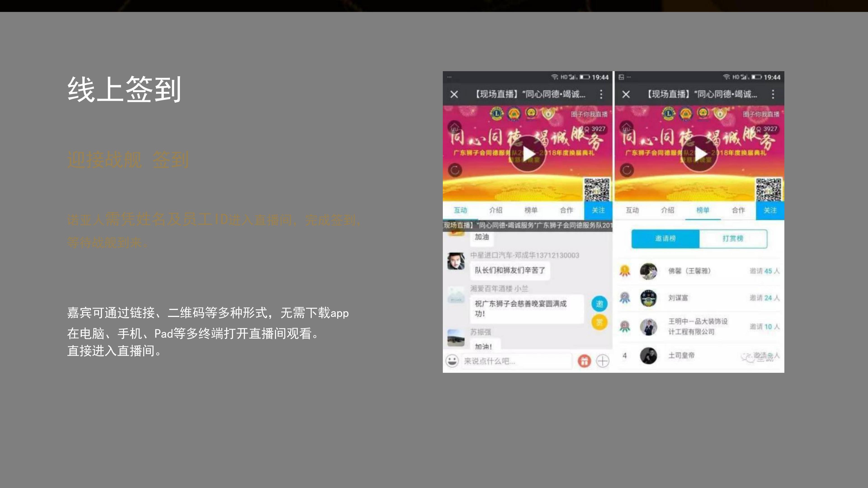Tap the blue 邀 invite bubble
The height and width of the screenshot is (488, 868).
[599, 304]
